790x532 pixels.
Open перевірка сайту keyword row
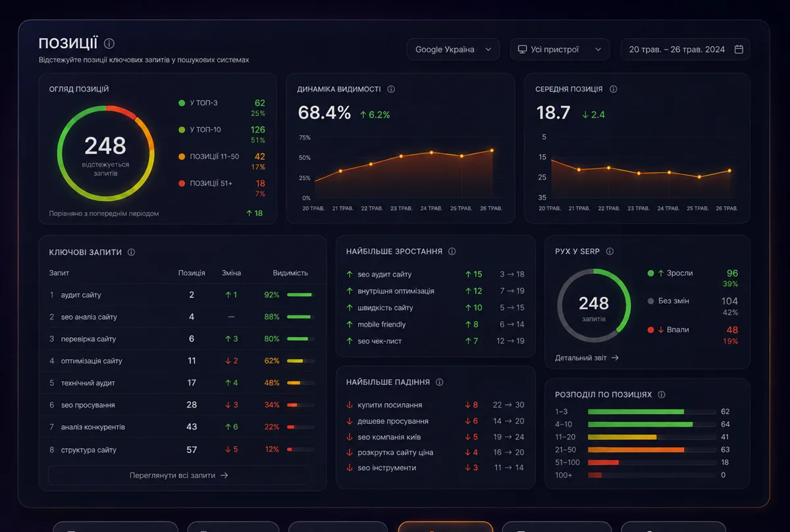(x=182, y=338)
